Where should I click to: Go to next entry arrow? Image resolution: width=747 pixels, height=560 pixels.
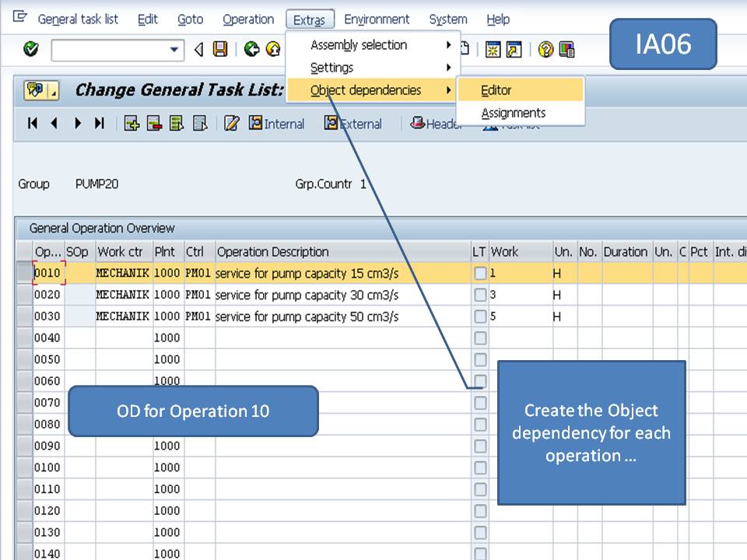point(78,124)
